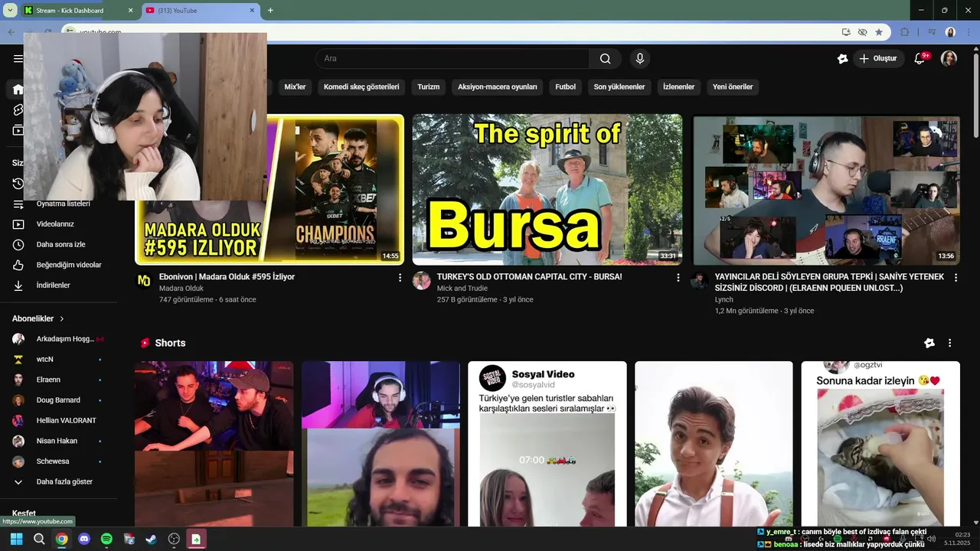Filter by the İzlenenler chip

coord(679,86)
